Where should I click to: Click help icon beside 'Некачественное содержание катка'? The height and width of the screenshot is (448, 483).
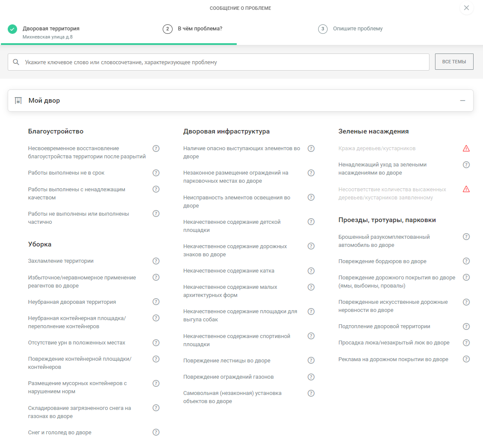(311, 271)
